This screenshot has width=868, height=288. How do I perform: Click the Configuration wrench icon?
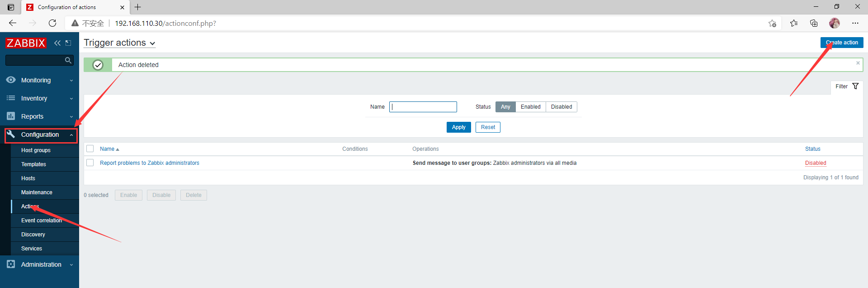point(11,134)
